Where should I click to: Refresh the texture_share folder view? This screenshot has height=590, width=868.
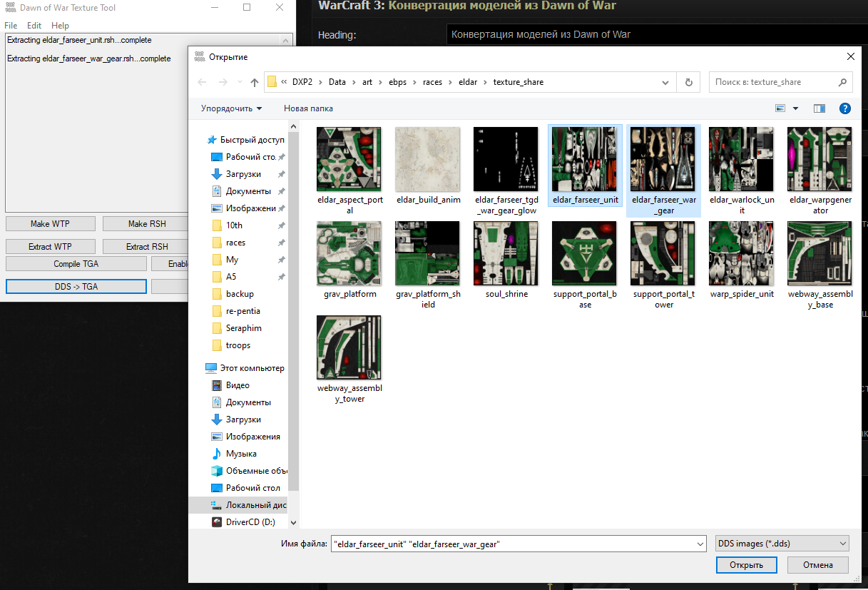(x=688, y=82)
